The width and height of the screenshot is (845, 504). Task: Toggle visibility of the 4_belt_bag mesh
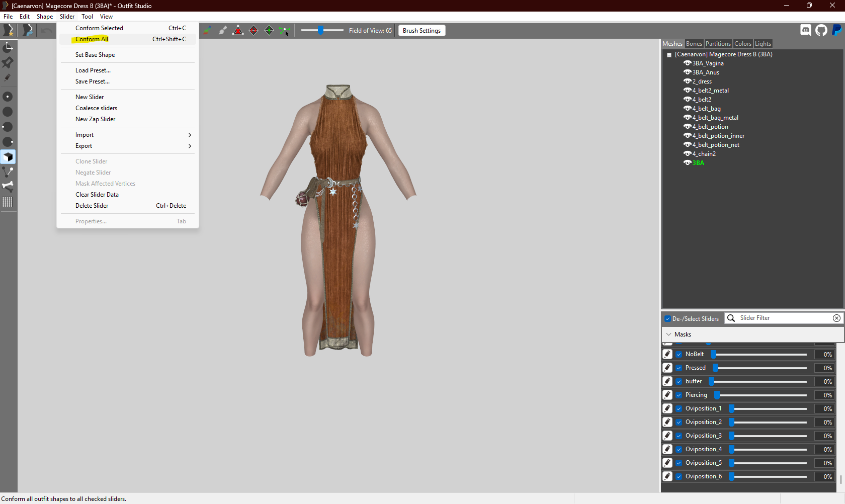688,109
